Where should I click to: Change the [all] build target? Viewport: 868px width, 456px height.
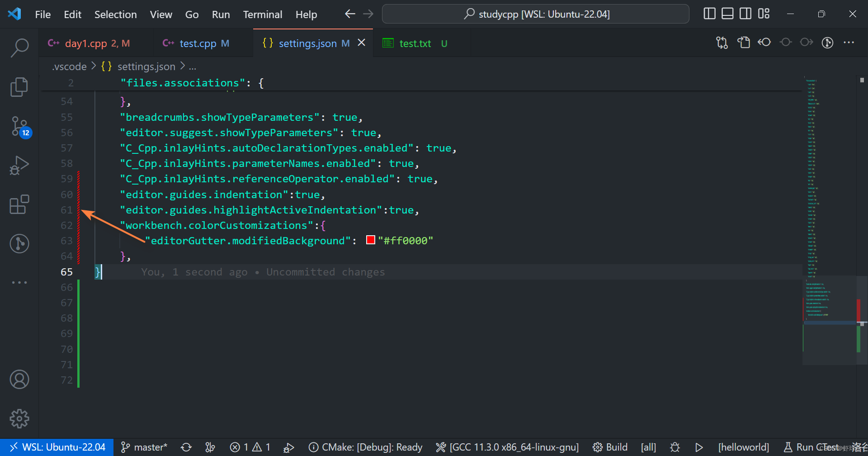648,447
